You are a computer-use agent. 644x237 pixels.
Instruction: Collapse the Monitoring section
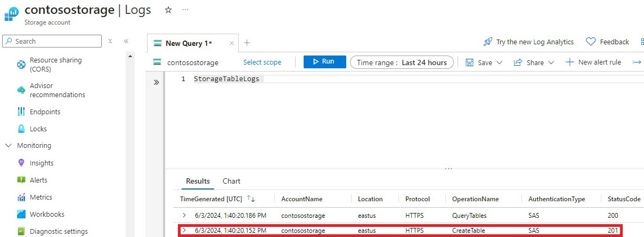coord(9,145)
